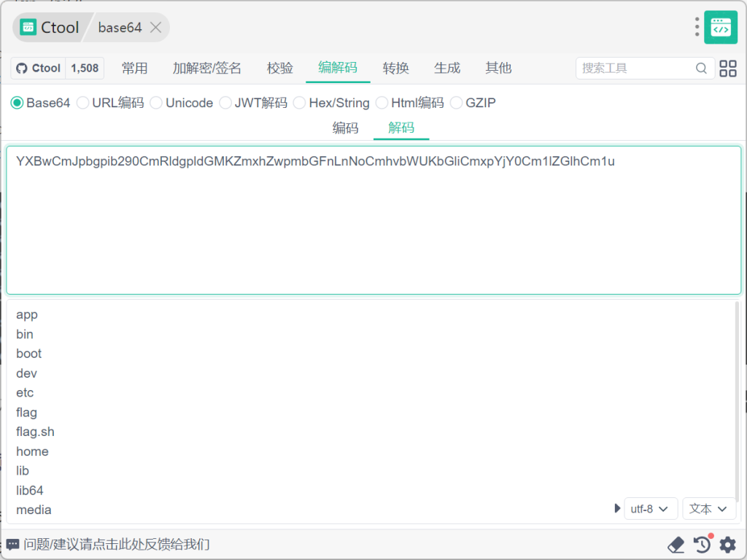Image resolution: width=747 pixels, height=560 pixels.
Task: Open settings gear icon
Action: [727, 545]
